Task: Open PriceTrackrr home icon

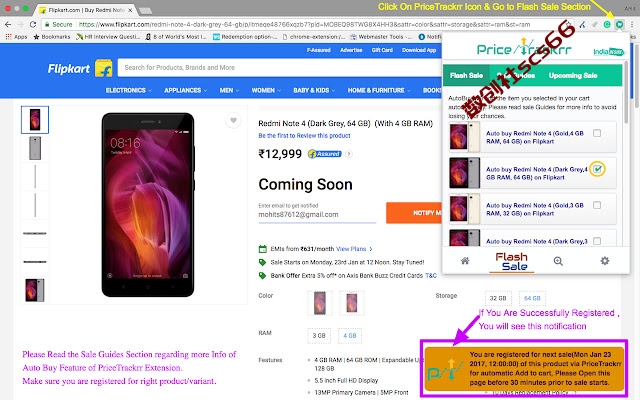Action: click(465, 261)
